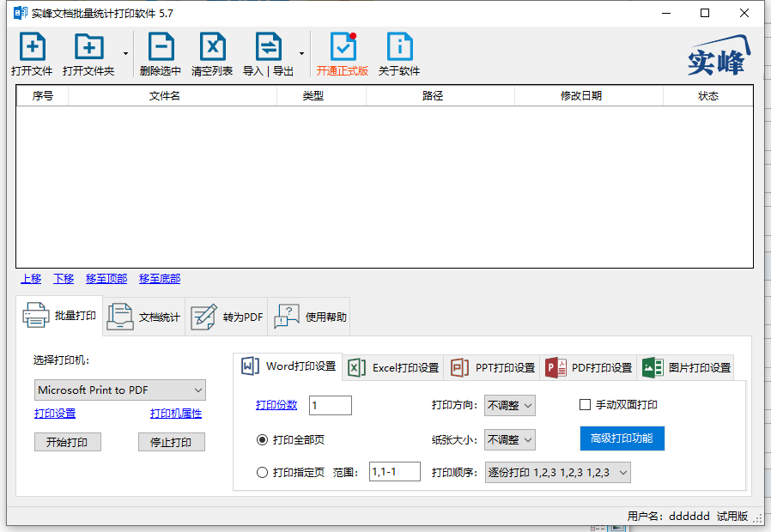Select the 打印全部页 radio button
Viewport: 771px width, 532px height.
point(262,439)
